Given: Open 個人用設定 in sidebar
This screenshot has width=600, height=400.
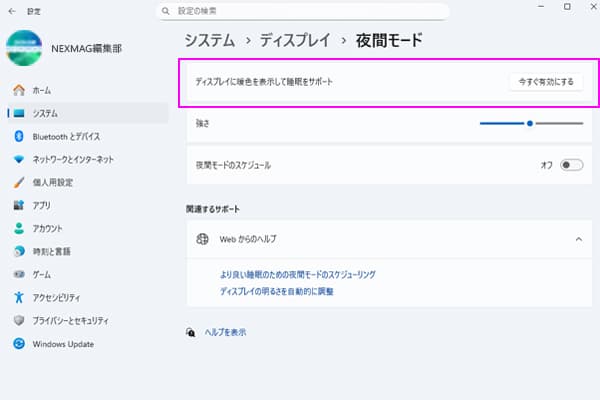Looking at the screenshot, I should pos(88,182).
